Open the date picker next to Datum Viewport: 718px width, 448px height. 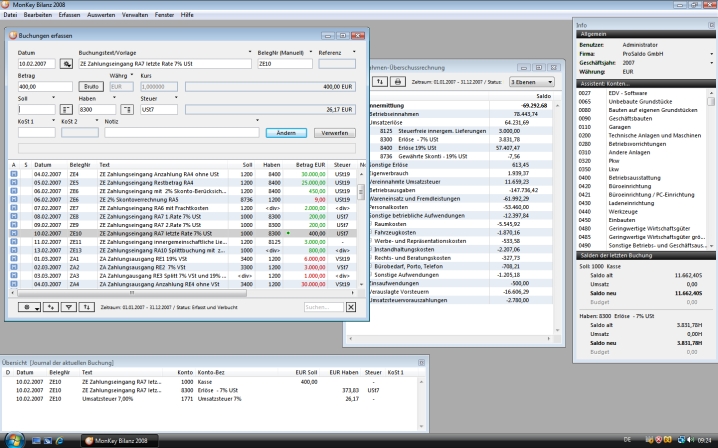[67, 62]
